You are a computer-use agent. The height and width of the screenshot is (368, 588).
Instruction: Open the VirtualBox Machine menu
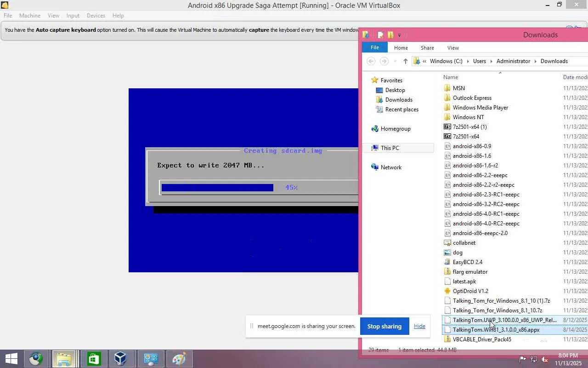pyautogui.click(x=30, y=16)
